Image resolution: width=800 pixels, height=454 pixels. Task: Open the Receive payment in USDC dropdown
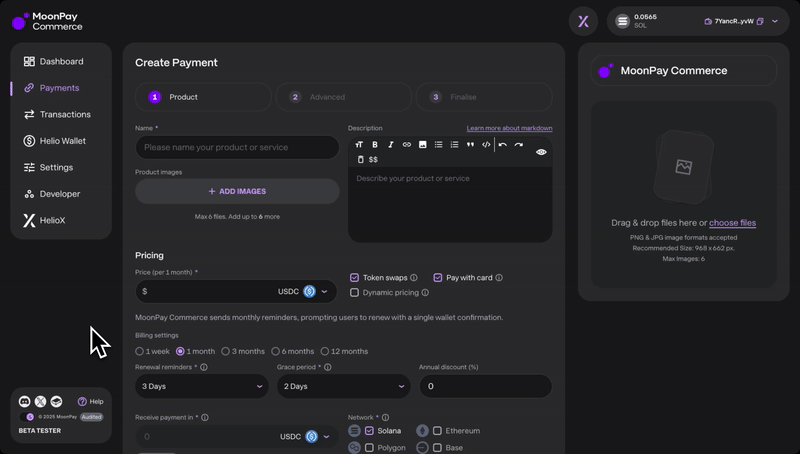305,437
